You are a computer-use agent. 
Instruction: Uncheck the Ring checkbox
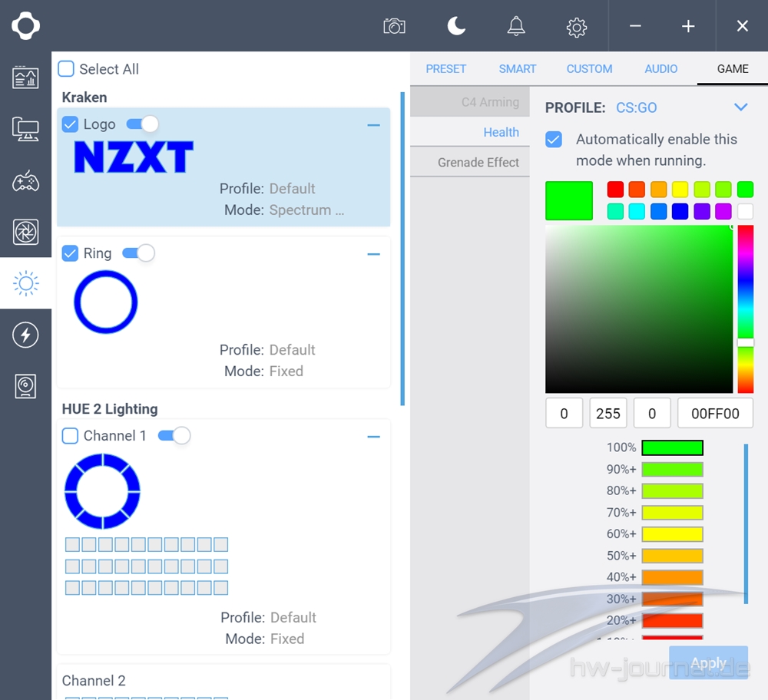[x=70, y=253]
